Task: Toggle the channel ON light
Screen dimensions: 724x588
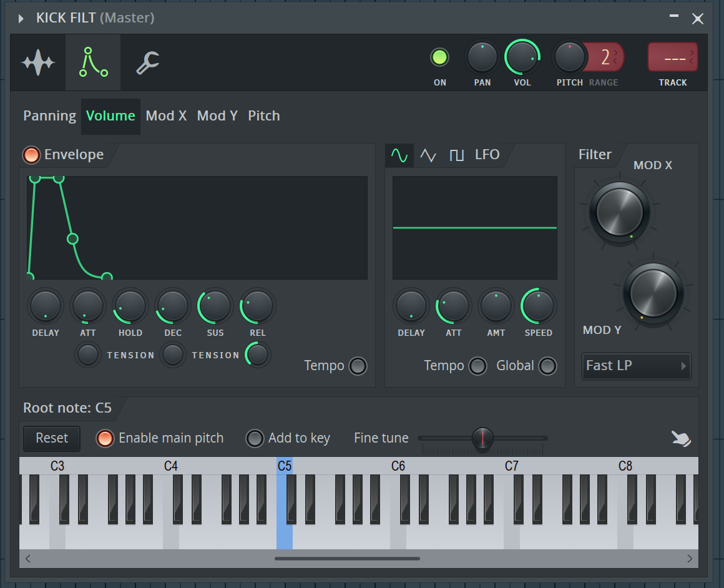Action: (x=439, y=57)
